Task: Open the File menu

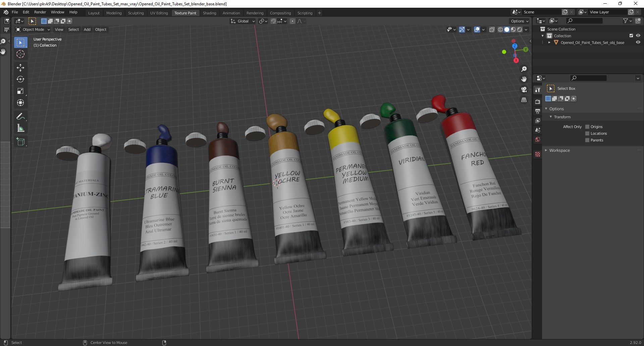Action: pos(15,12)
